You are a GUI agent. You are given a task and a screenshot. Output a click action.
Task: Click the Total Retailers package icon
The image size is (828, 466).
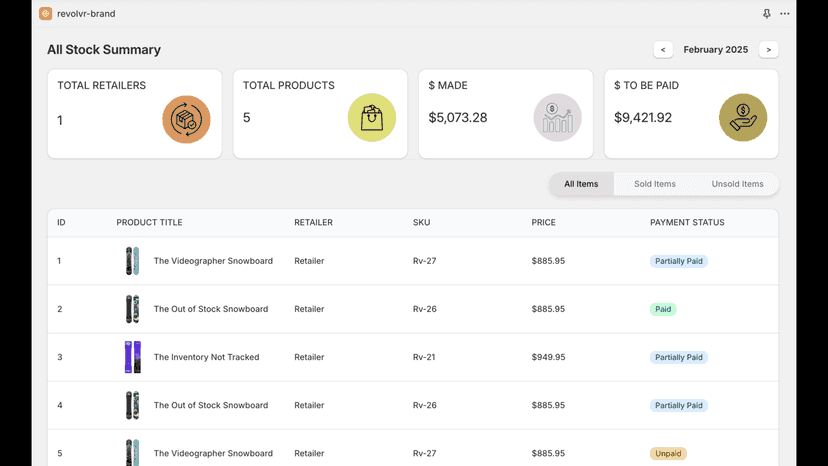186,119
